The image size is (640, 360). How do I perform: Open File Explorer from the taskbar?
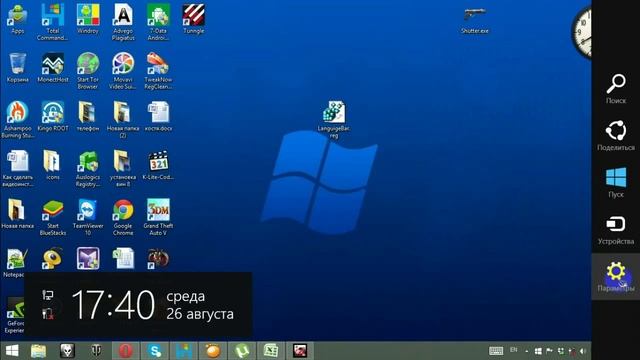click(38, 351)
